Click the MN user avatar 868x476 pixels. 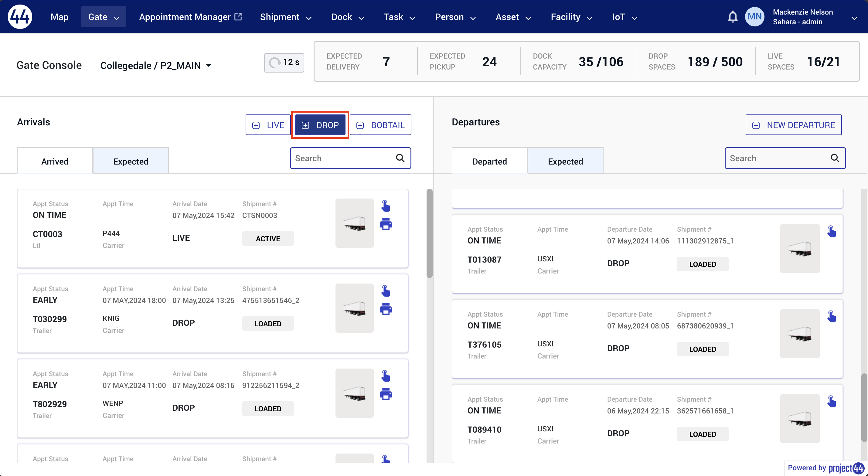[x=755, y=16]
